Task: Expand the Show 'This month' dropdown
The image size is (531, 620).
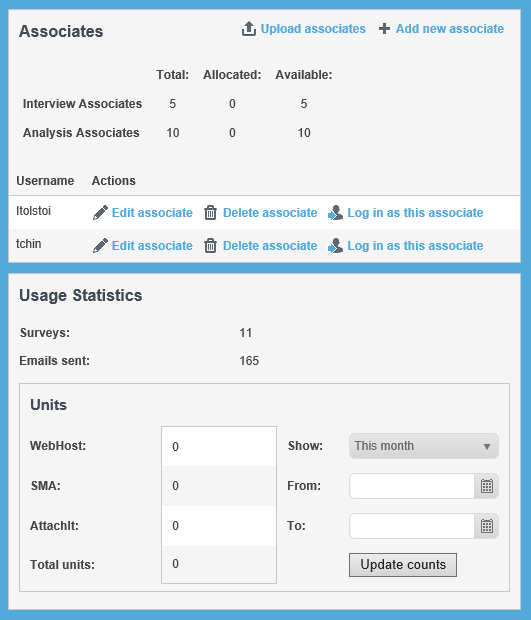Action: click(423, 446)
